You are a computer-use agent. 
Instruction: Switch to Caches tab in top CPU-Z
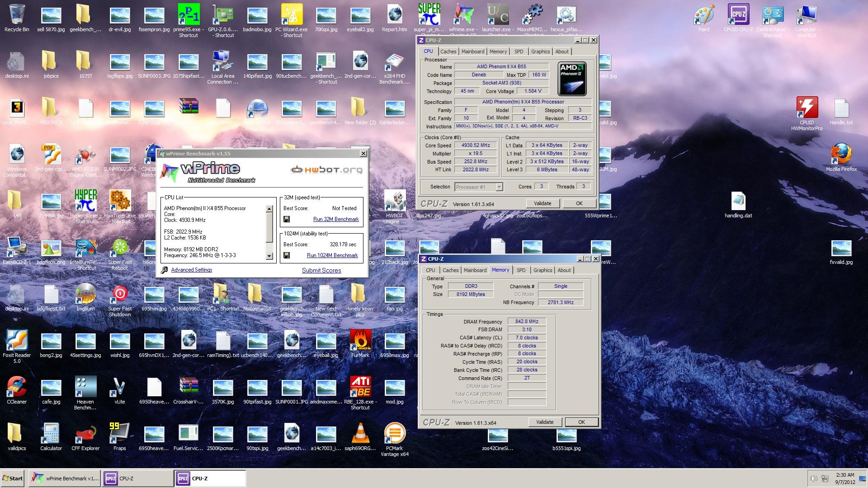(448, 52)
